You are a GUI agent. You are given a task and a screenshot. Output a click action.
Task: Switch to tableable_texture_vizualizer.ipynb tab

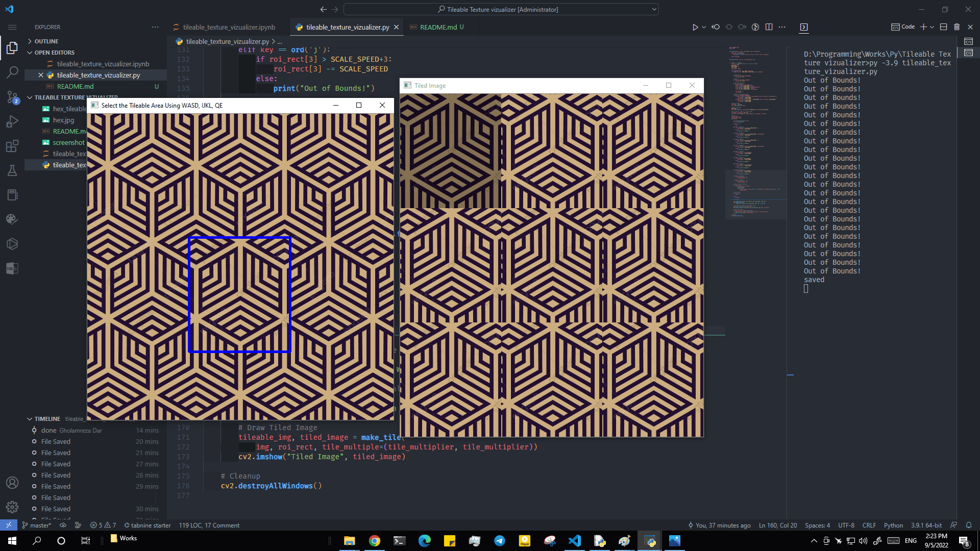coord(229,27)
